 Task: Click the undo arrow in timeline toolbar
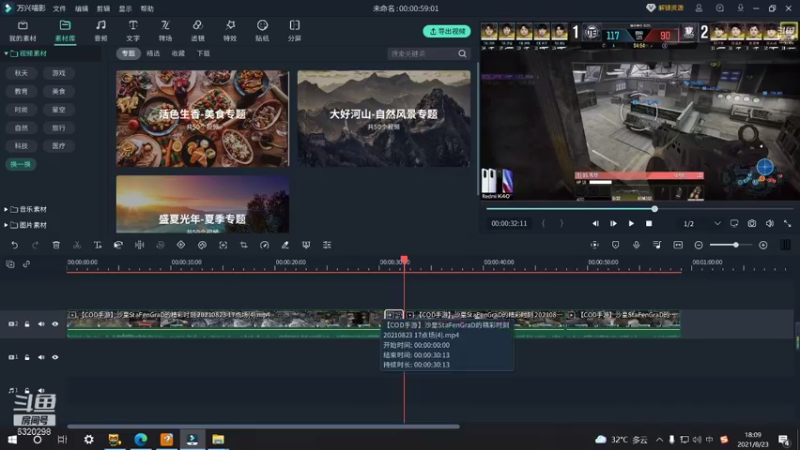point(14,245)
